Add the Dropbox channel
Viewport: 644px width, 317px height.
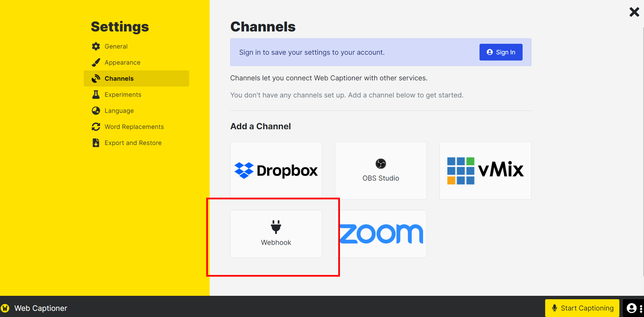coord(276,171)
